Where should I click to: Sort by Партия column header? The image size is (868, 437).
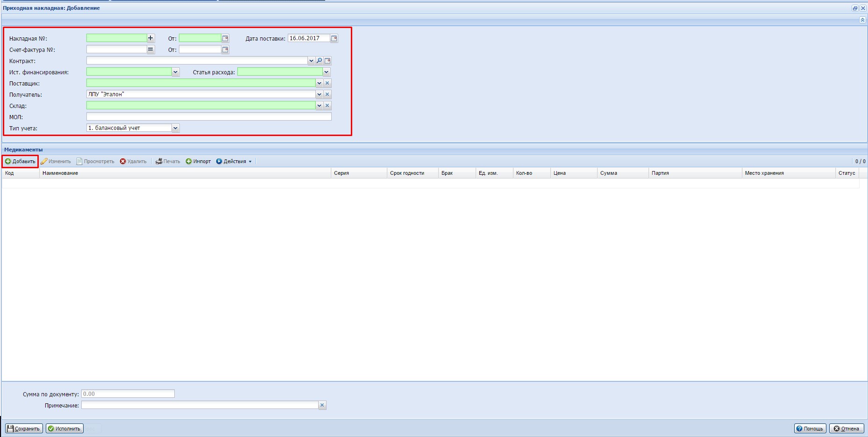tap(695, 173)
